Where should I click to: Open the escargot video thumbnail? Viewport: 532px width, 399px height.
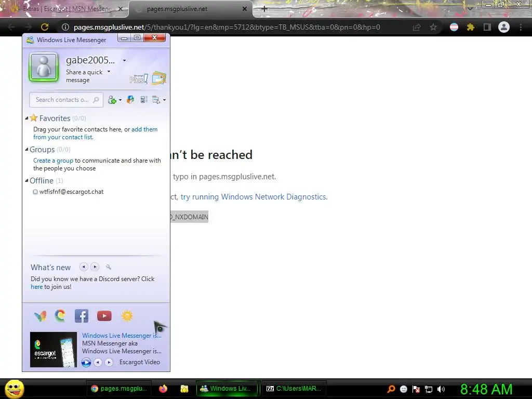(x=54, y=350)
